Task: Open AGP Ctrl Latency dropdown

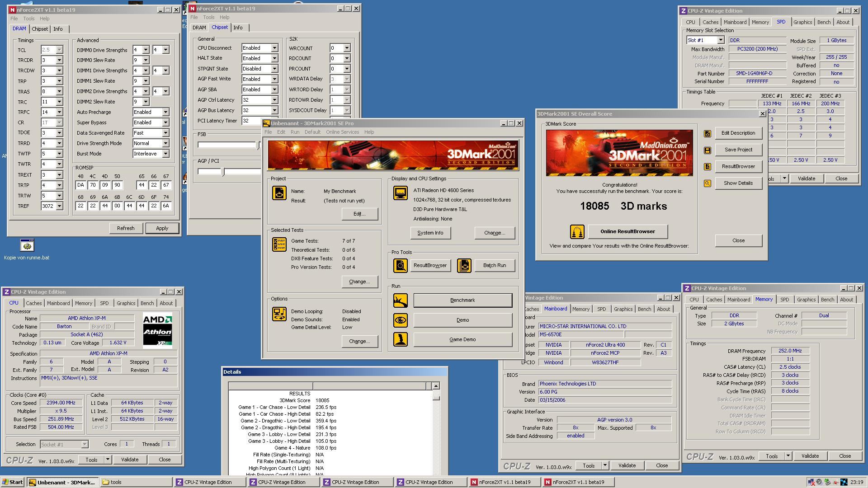Action: (274, 100)
